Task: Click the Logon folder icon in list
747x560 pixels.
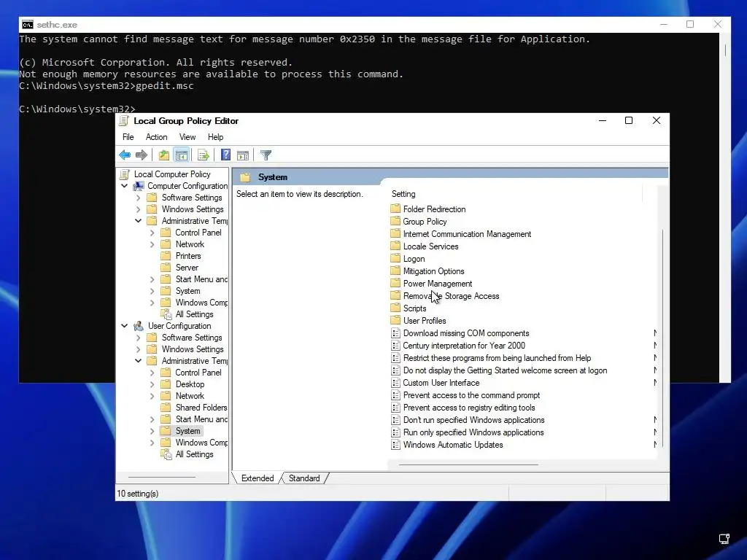Action: click(395, 258)
